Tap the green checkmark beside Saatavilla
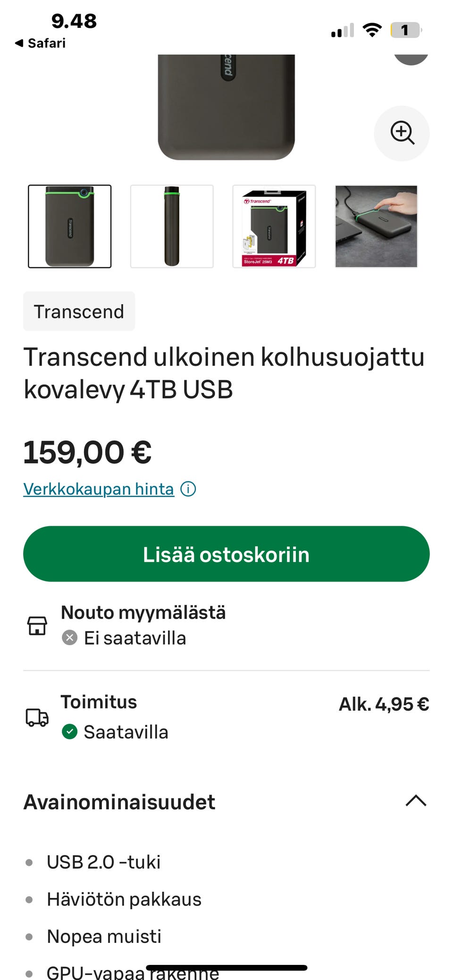Screen dimensions: 453x980 pyautogui.click(x=70, y=731)
